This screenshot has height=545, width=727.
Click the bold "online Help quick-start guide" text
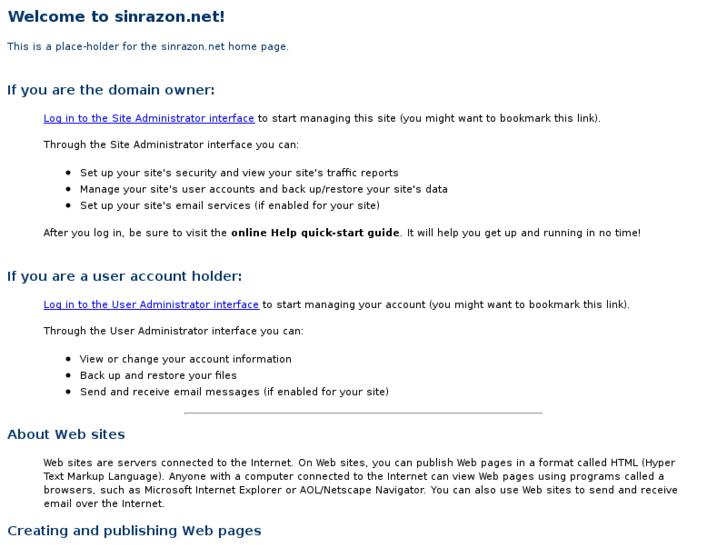tap(315, 233)
